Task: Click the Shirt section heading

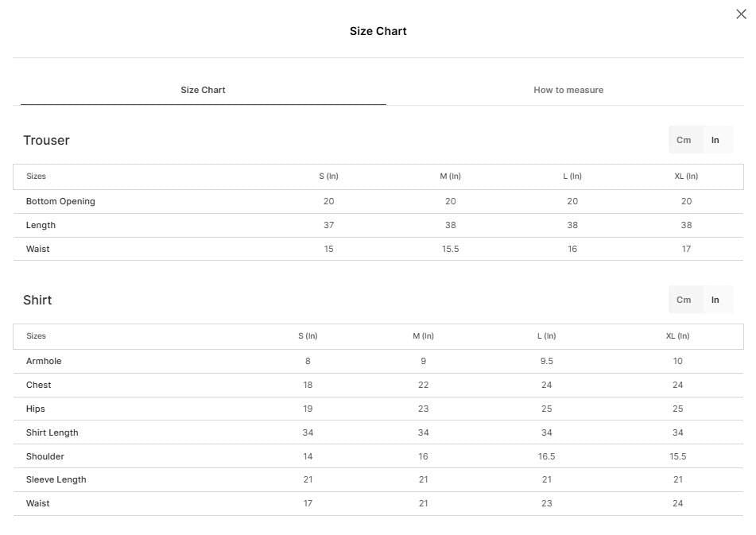Action: tap(37, 300)
